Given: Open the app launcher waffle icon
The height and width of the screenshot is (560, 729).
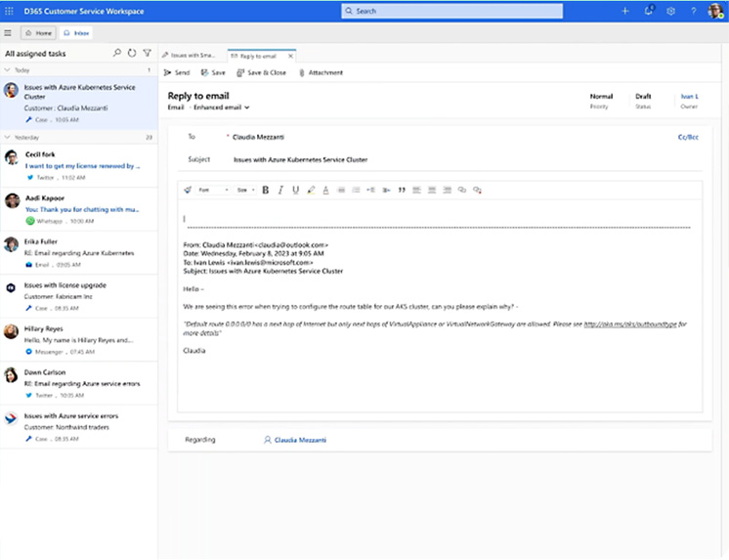Looking at the screenshot, I should (9, 11).
